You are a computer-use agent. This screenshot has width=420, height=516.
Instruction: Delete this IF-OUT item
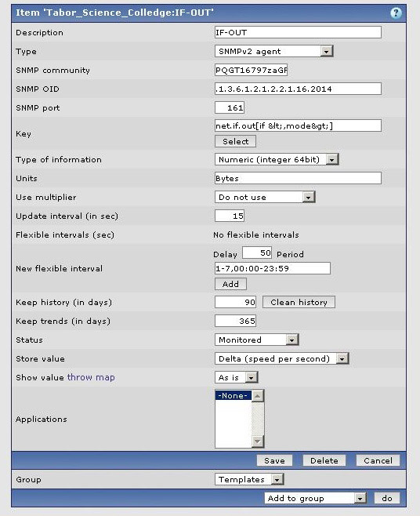[x=324, y=460]
